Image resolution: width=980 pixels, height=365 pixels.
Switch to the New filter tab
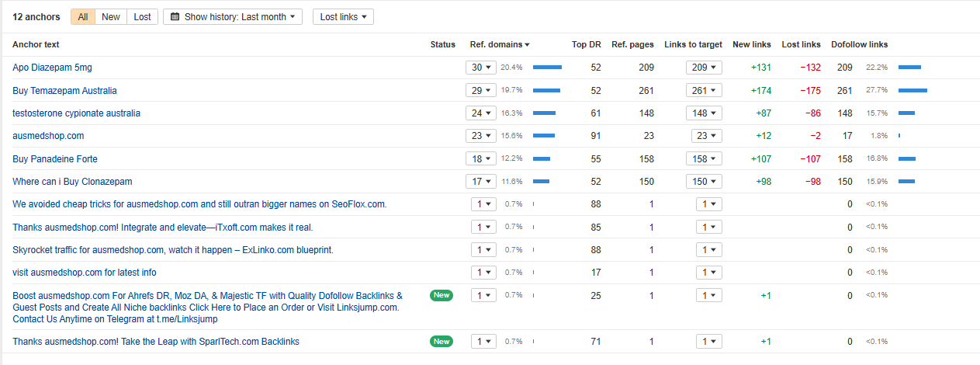(111, 17)
